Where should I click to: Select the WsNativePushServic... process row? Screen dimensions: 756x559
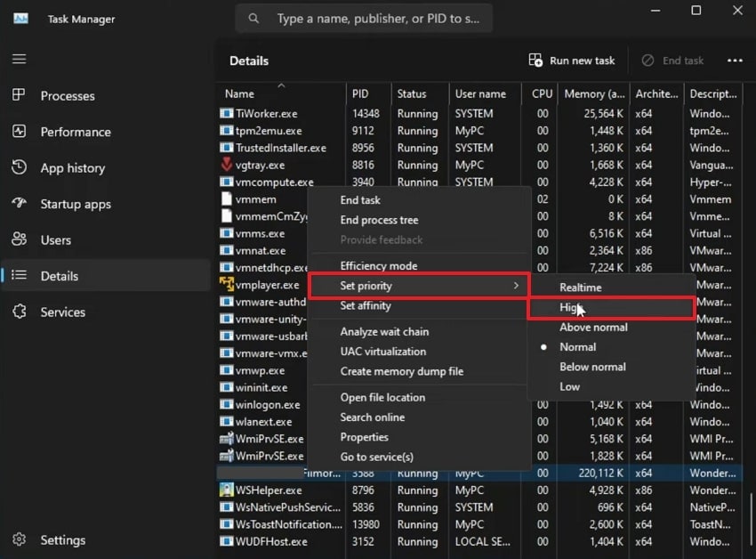[479, 506]
